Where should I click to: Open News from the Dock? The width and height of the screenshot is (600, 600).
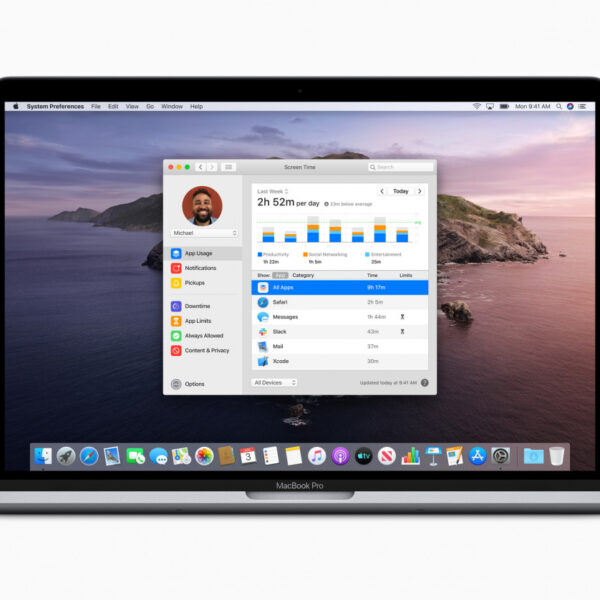386,456
